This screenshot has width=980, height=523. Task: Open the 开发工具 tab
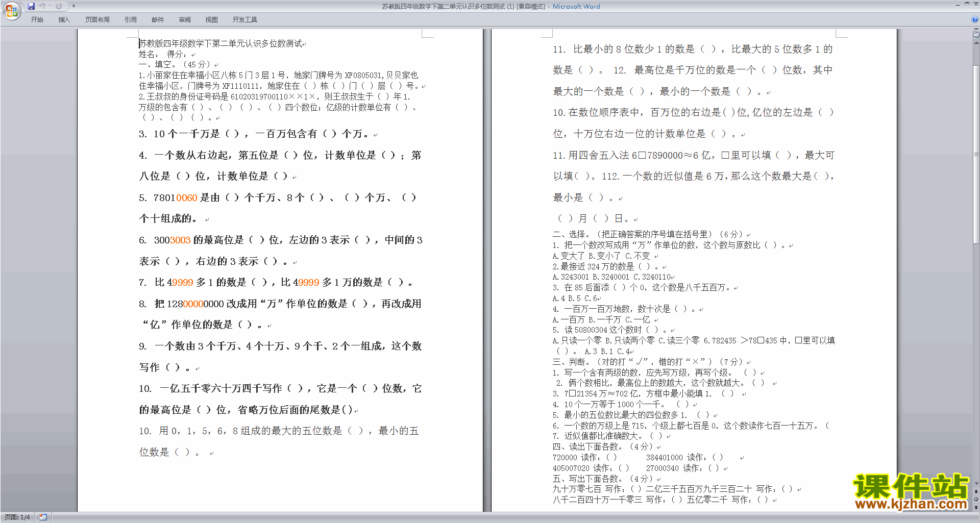tap(245, 19)
